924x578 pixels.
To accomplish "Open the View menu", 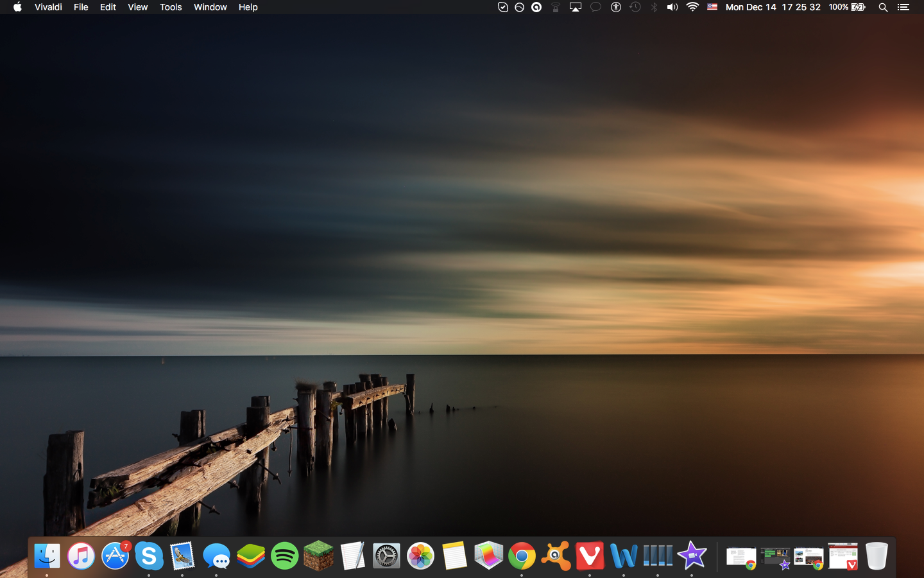I will coord(137,7).
